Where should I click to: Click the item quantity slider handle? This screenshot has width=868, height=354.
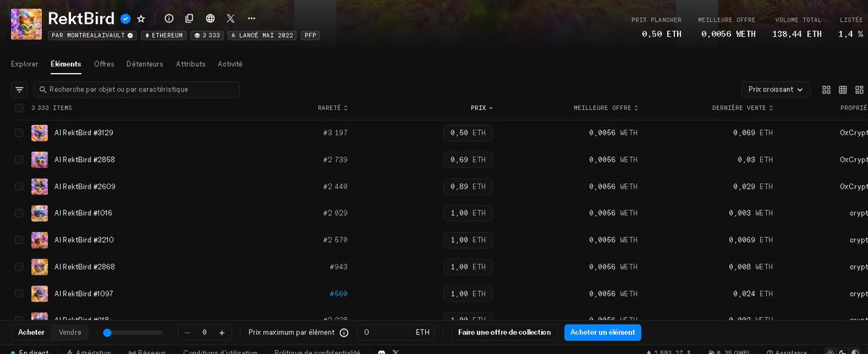click(107, 332)
